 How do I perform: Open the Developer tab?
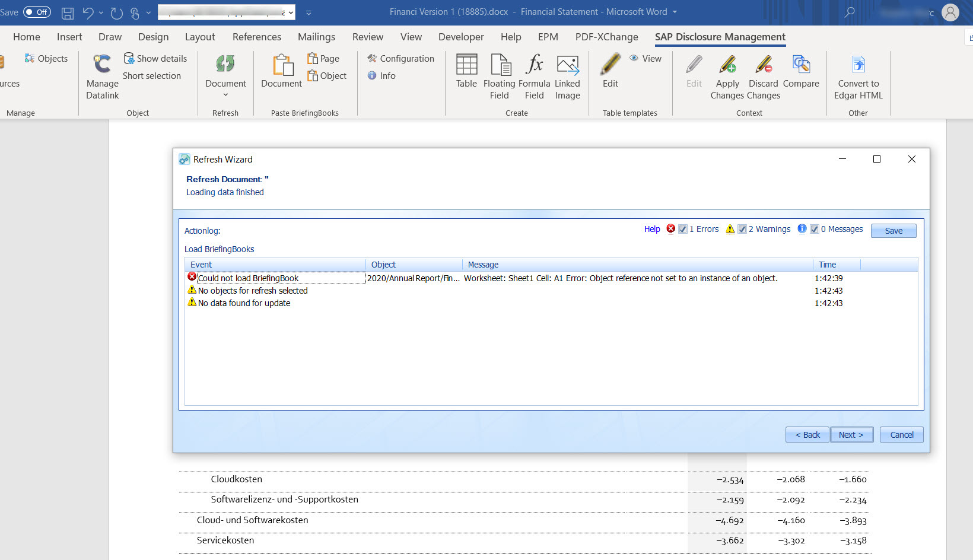point(461,37)
